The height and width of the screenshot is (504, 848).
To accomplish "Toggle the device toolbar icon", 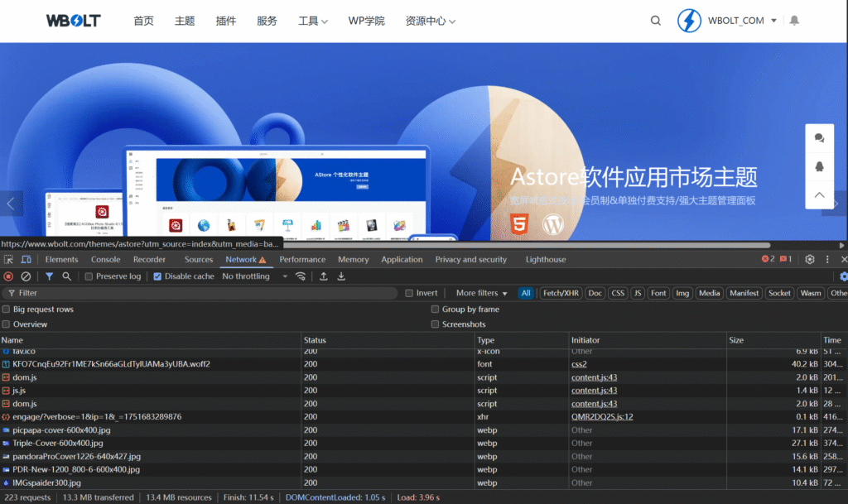I will (x=26, y=259).
